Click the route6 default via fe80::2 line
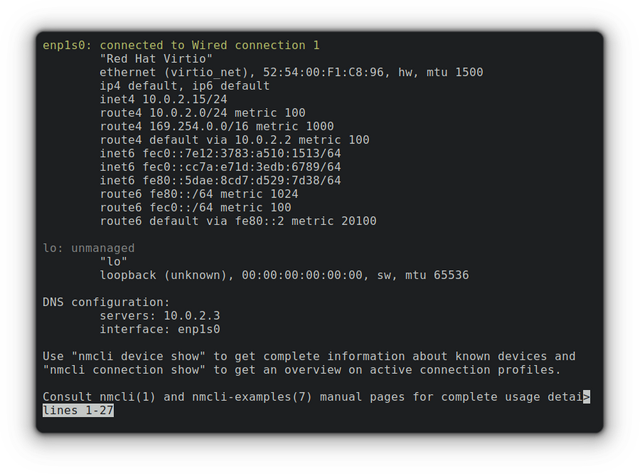The width and height of the screenshot is (640, 474). click(x=238, y=221)
